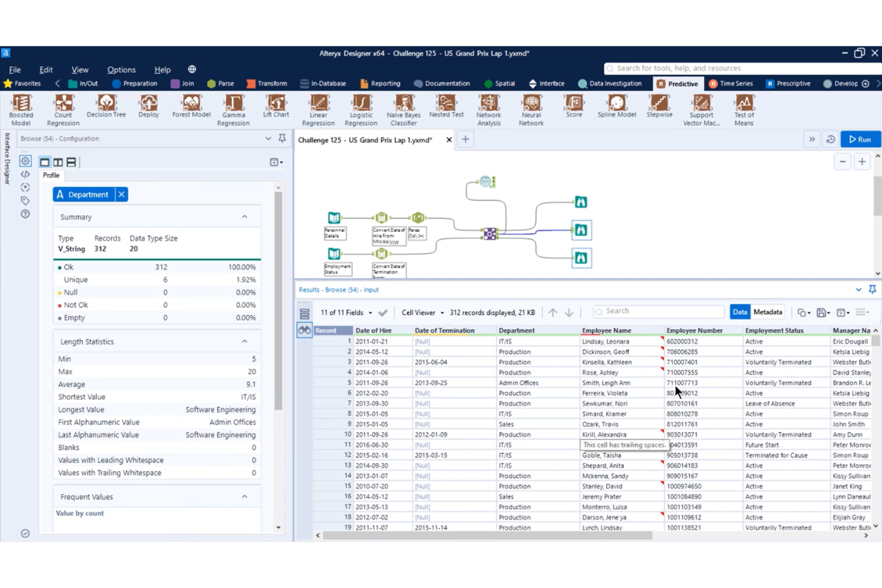Close the Challenge 125 workflow tab
The image size is (882, 588).
449,139
